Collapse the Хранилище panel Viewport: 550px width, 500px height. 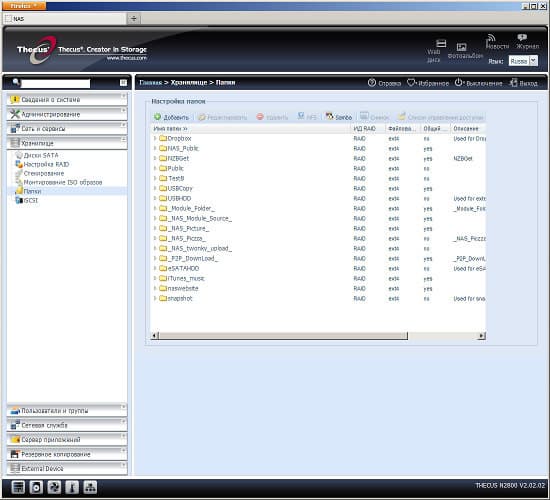pyautogui.click(x=67, y=143)
